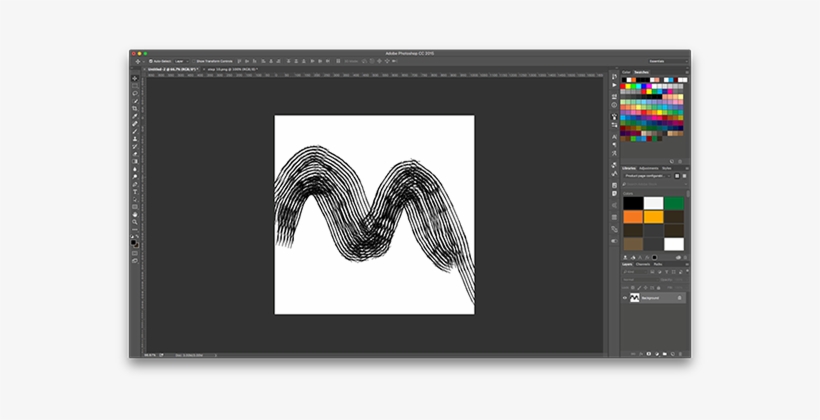Select the Clone Stamp tool
This screenshot has width=820, height=420.
click(135, 139)
